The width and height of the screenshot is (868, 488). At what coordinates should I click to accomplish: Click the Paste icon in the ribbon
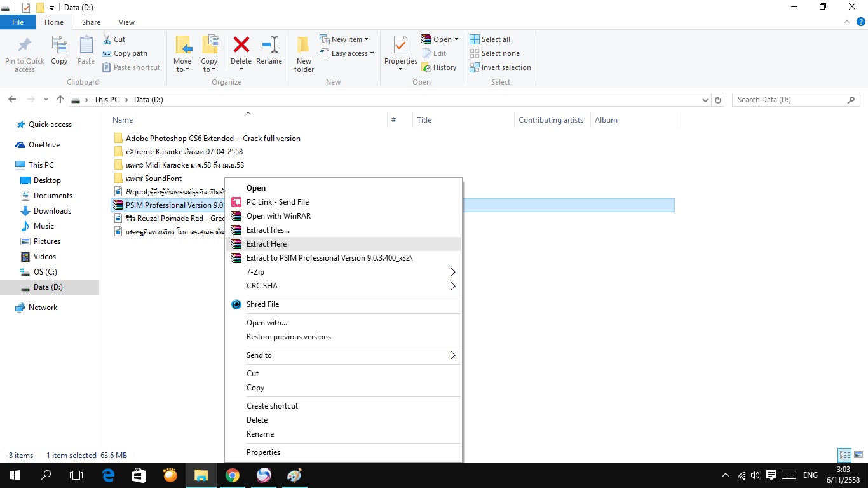(86, 45)
